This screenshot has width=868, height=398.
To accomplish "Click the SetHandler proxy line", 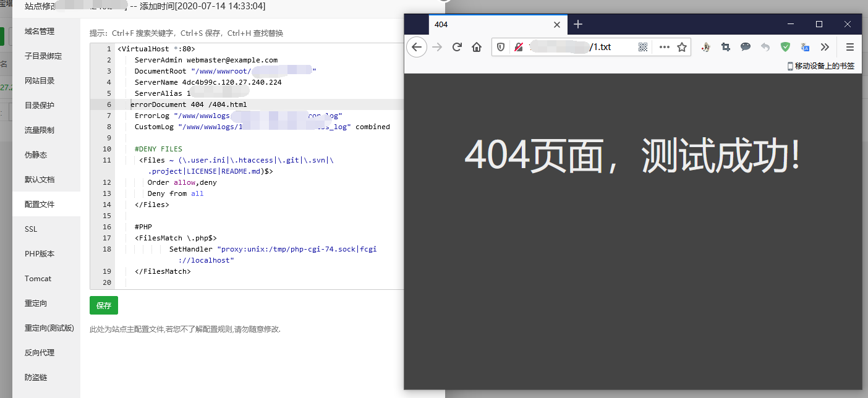I will coord(273,249).
